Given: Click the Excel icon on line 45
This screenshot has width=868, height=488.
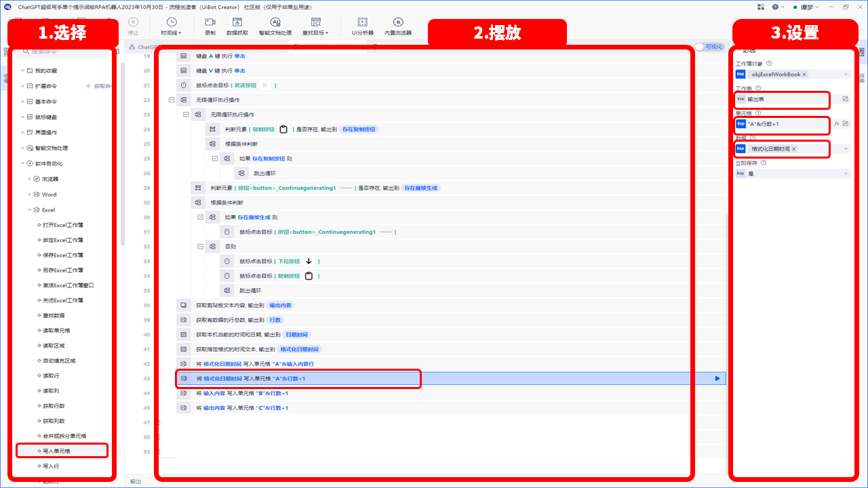Looking at the screenshot, I should tap(184, 408).
